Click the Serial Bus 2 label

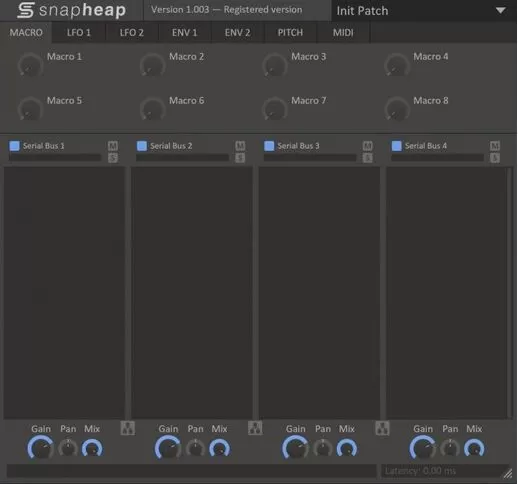171,146
